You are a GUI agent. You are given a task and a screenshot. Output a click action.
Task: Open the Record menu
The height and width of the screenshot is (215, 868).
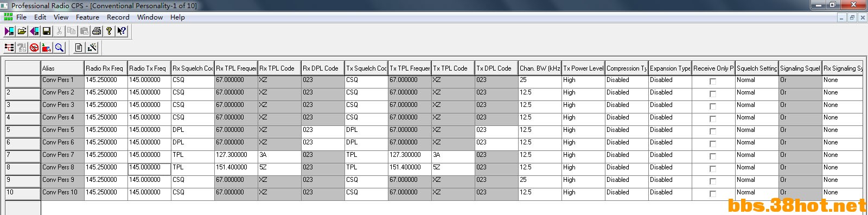point(118,17)
